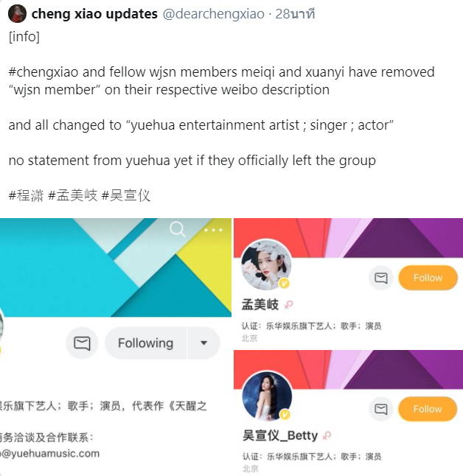Open 孟美岐 profile picture thumbnail
The width and height of the screenshot is (463, 476).
(x=266, y=265)
